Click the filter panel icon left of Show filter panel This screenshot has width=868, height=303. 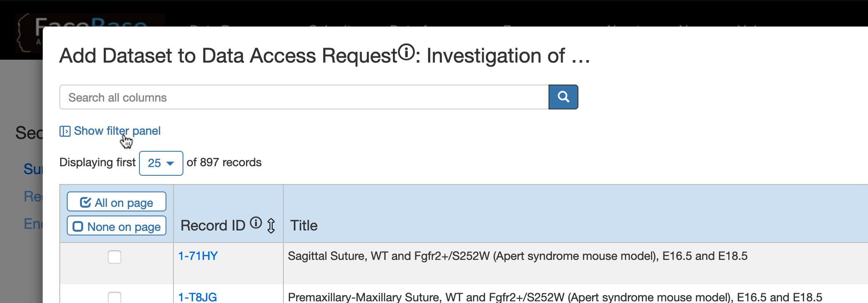coord(65,131)
